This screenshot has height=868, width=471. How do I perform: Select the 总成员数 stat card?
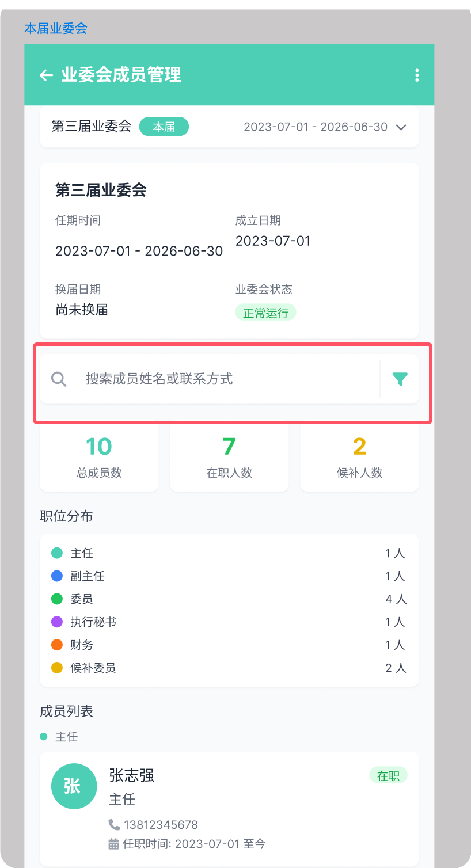click(x=99, y=458)
